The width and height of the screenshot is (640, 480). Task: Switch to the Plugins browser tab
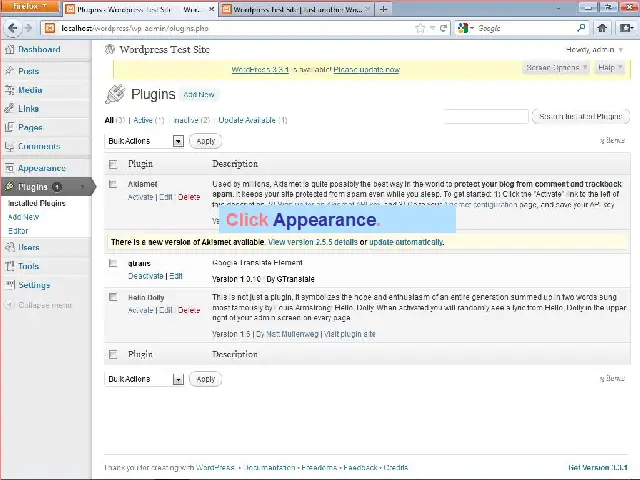pyautogui.click(x=140, y=9)
